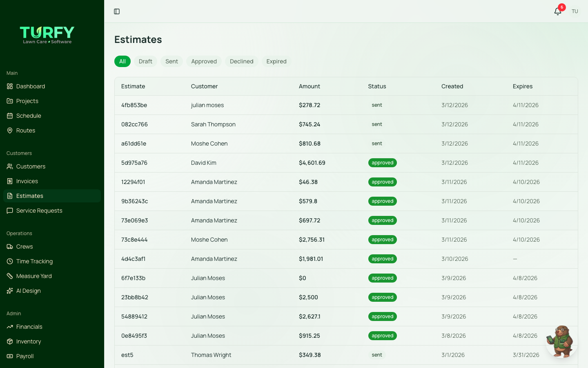Image resolution: width=588 pixels, height=368 pixels.
Task: Click the Dashboard icon in sidebar
Action: click(10, 86)
